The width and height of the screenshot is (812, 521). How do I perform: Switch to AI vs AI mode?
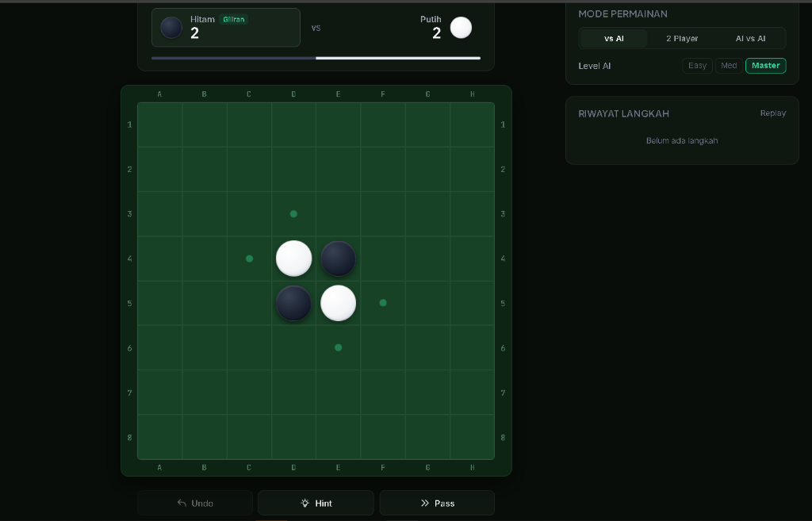pos(750,38)
